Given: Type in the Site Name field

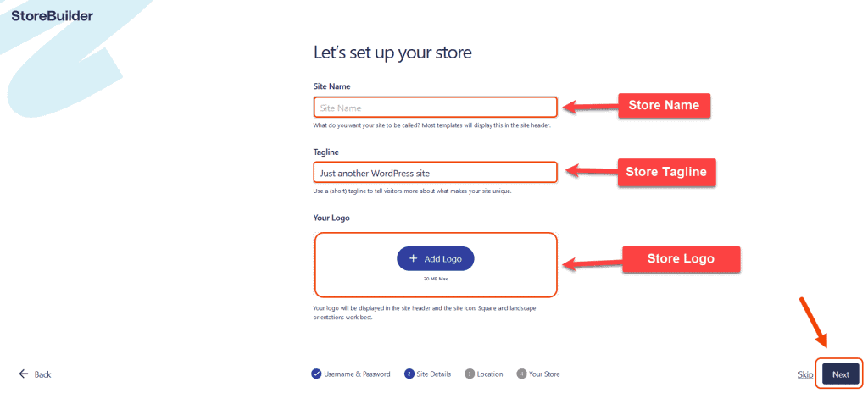Looking at the screenshot, I should [436, 108].
